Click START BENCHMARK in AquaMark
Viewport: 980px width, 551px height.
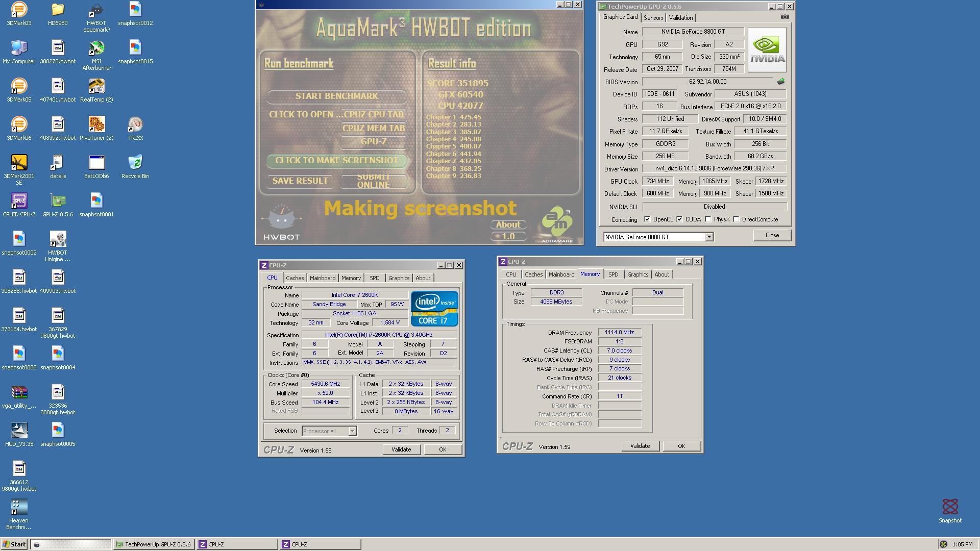pos(337,96)
